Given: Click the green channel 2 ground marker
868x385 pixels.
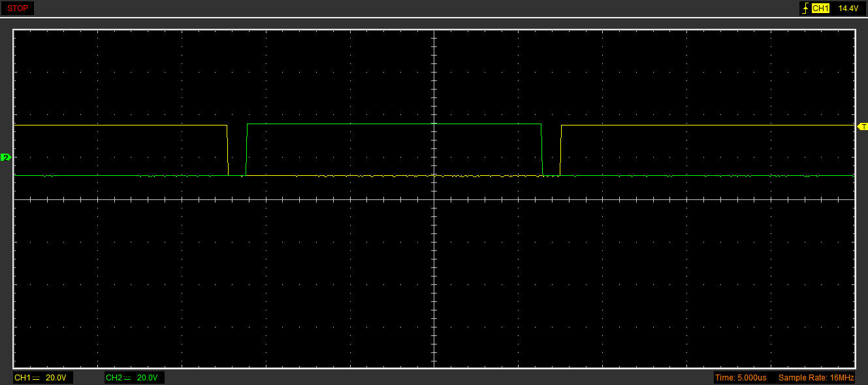Looking at the screenshot, I should pos(6,158).
